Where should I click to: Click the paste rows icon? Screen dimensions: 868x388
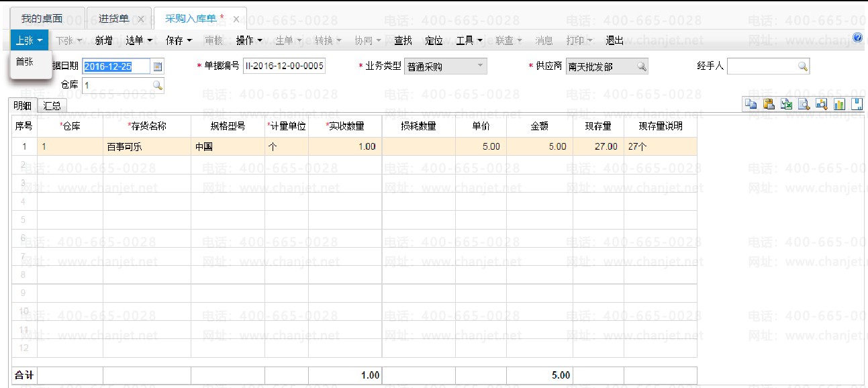(x=769, y=104)
